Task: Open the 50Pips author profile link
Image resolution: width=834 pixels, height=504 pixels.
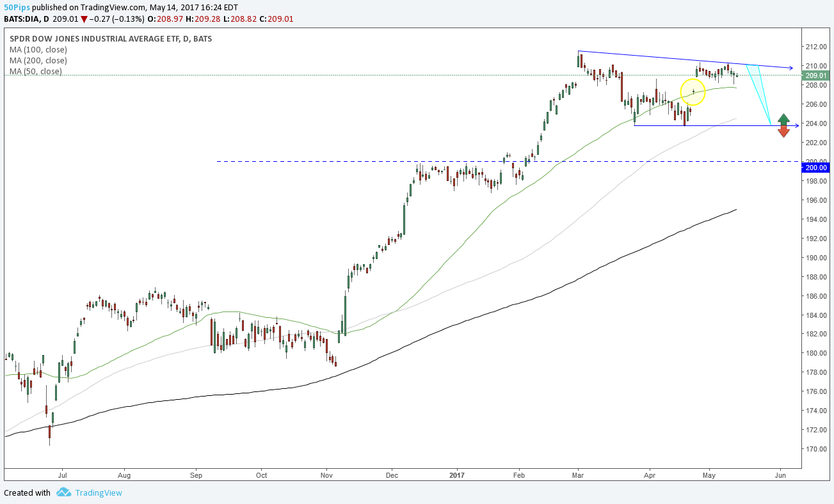Action: point(17,7)
